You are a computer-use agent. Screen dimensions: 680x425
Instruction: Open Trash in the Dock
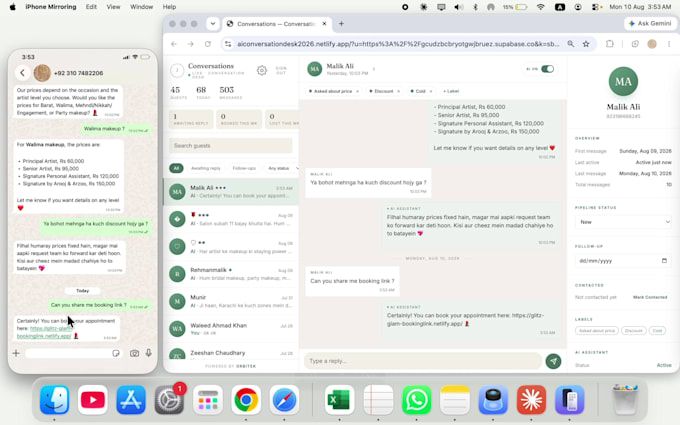tap(625, 399)
